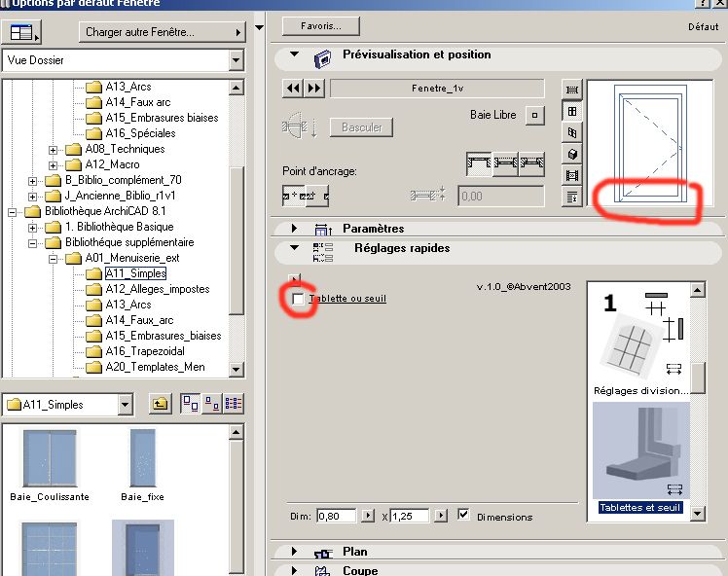Uncheck the Dimensions checkbox
728x576 pixels.
click(463, 515)
